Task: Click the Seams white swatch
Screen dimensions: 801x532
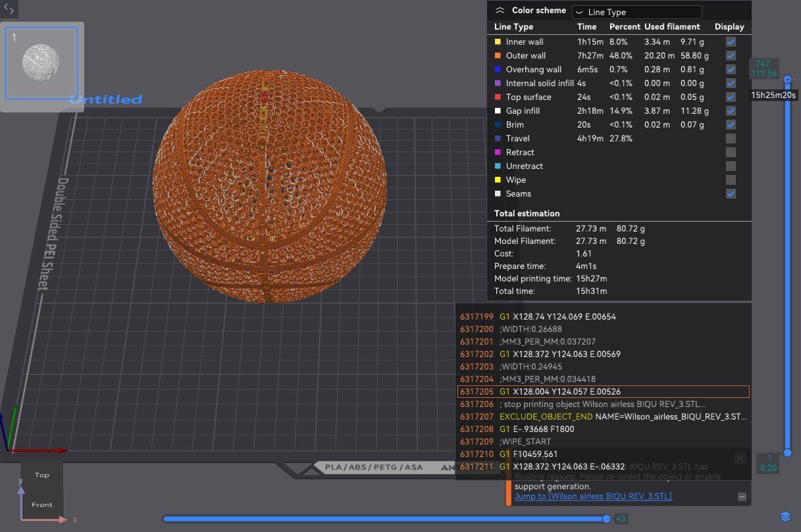Action: coord(498,193)
